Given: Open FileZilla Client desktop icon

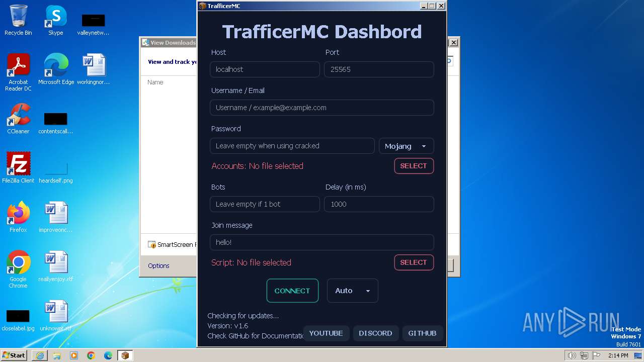Looking at the screenshot, I should [x=18, y=167].
